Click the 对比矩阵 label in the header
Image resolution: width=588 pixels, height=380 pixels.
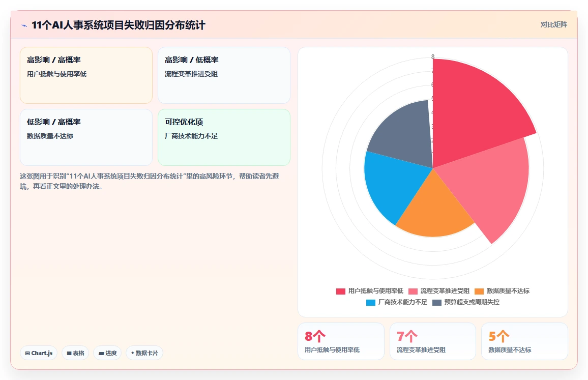point(553,25)
